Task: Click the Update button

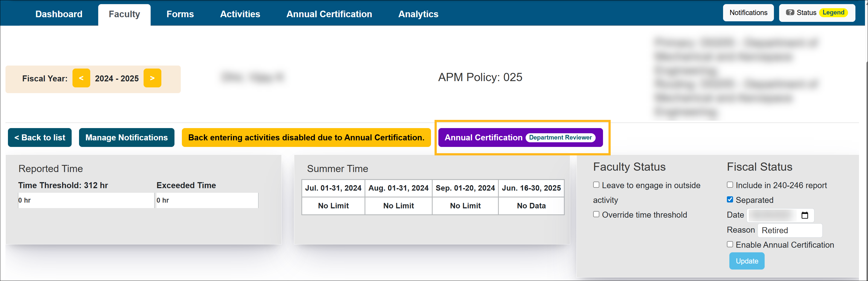Action: 747,261
